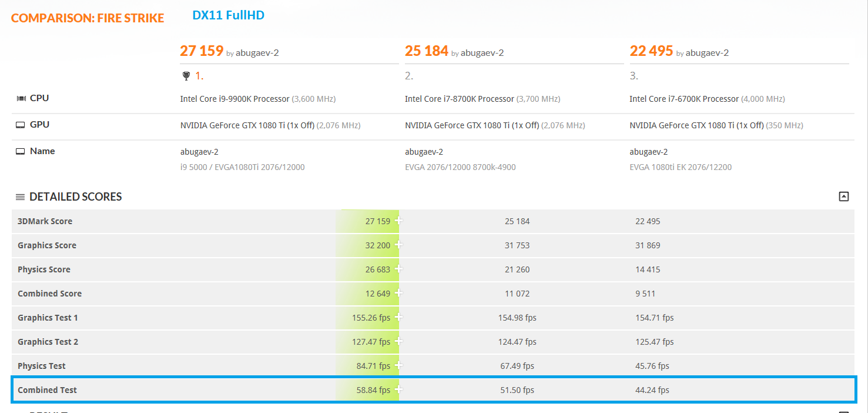Click the Graphics Test 1 row label
Viewport: 868px width, 413px height.
tap(48, 318)
